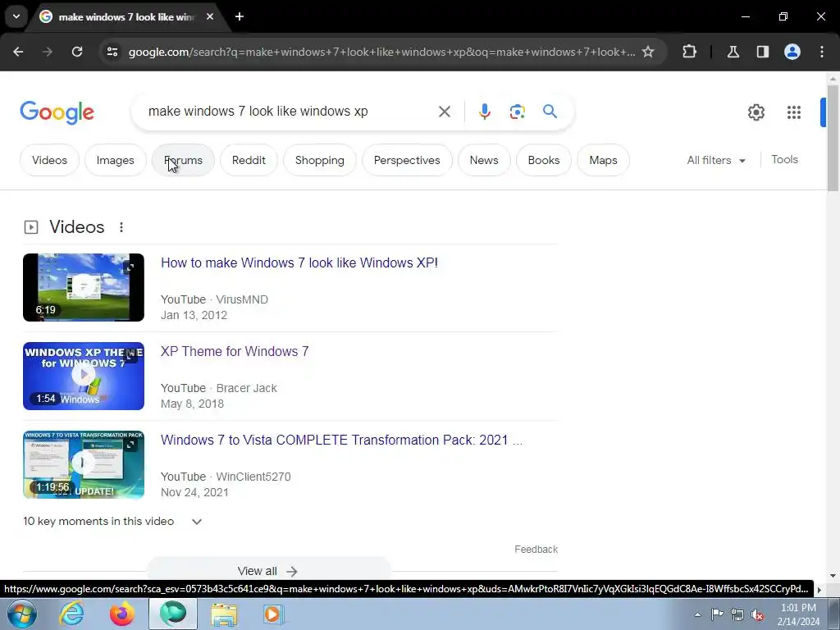
Task: Open a new tab with plus button
Action: (240, 16)
